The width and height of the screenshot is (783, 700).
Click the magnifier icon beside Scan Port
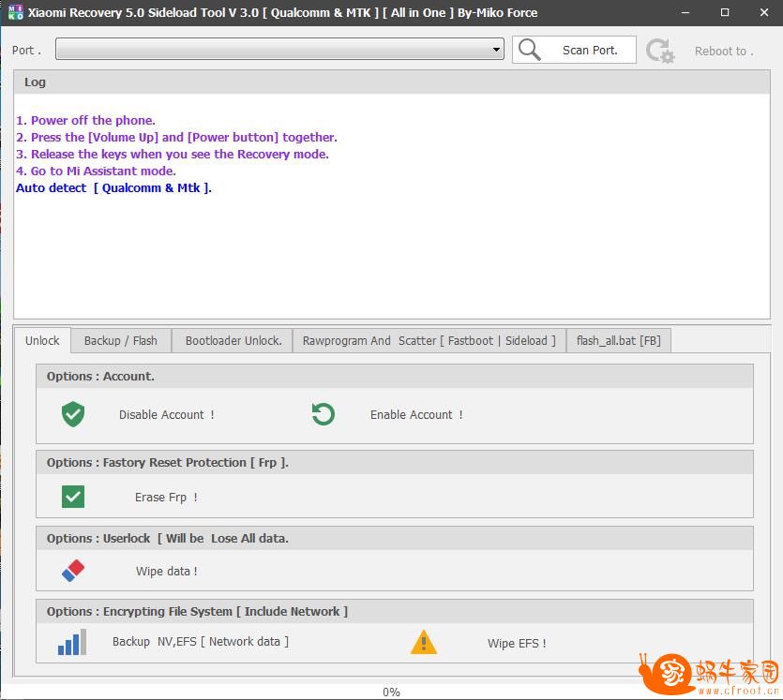[529, 50]
